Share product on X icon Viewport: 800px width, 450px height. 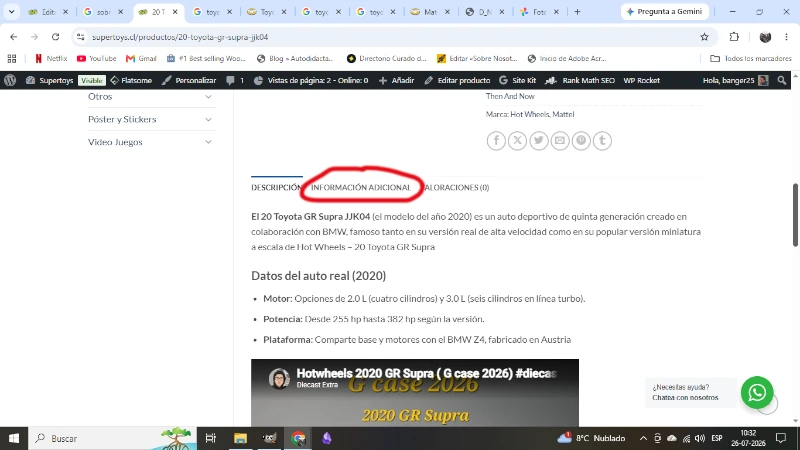click(517, 140)
